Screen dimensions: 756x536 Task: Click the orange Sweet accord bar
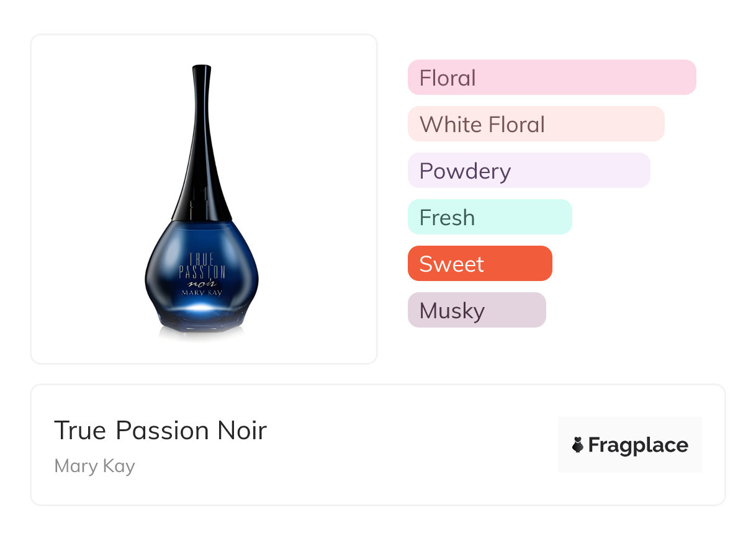[x=479, y=264]
